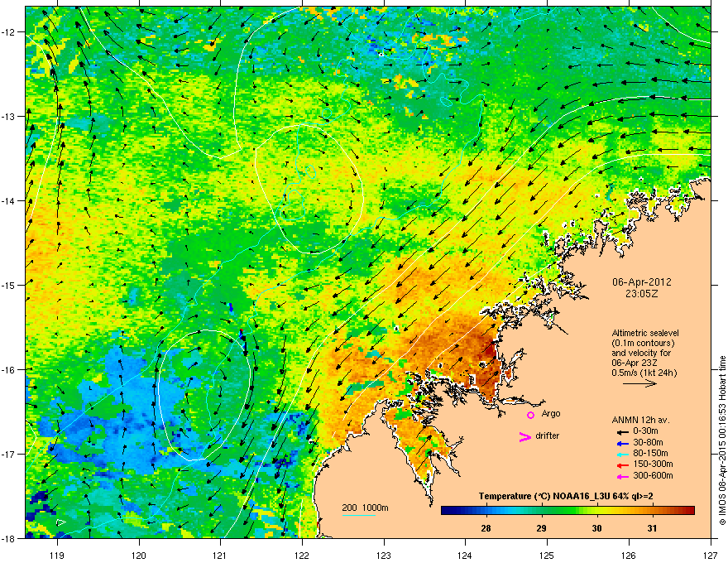
Task: Click the "drifter" legend label
Action: 547,435
